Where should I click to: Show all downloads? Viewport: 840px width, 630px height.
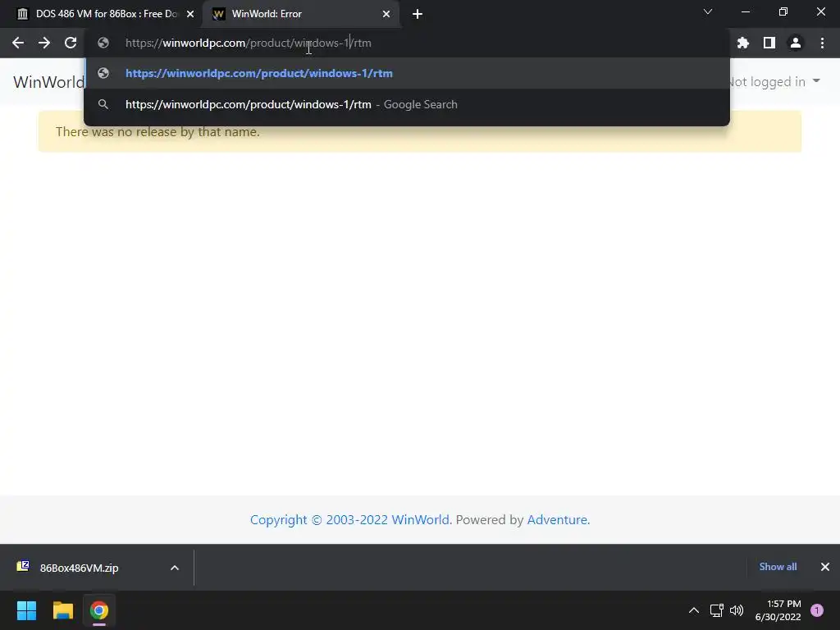tap(778, 567)
